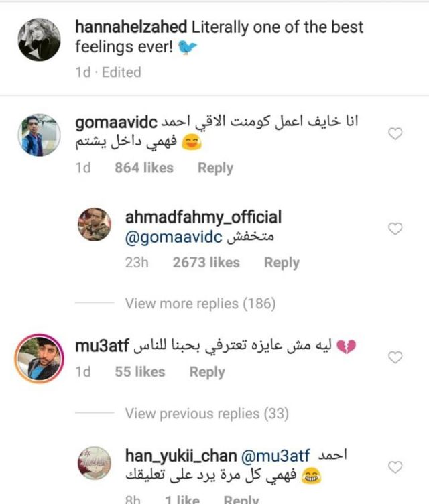429x504 pixels.
Task: Reply to ahmadfahmy_official's comment
Action: click(x=282, y=263)
